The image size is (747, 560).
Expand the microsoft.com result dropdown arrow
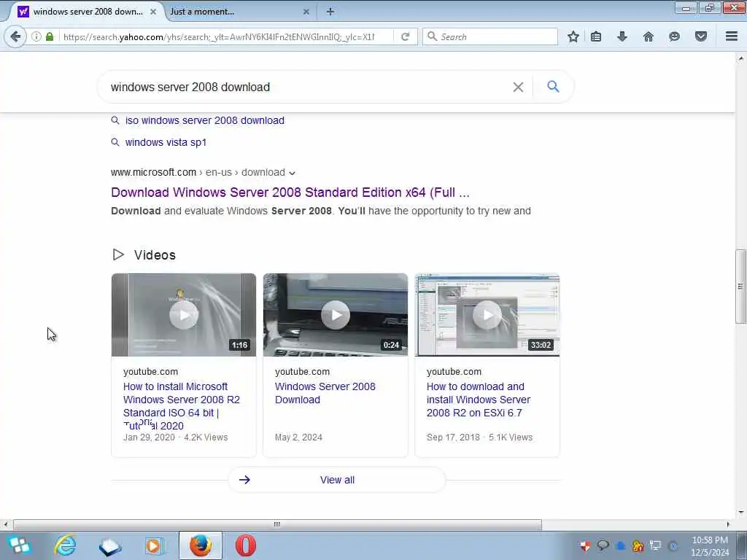click(x=292, y=173)
